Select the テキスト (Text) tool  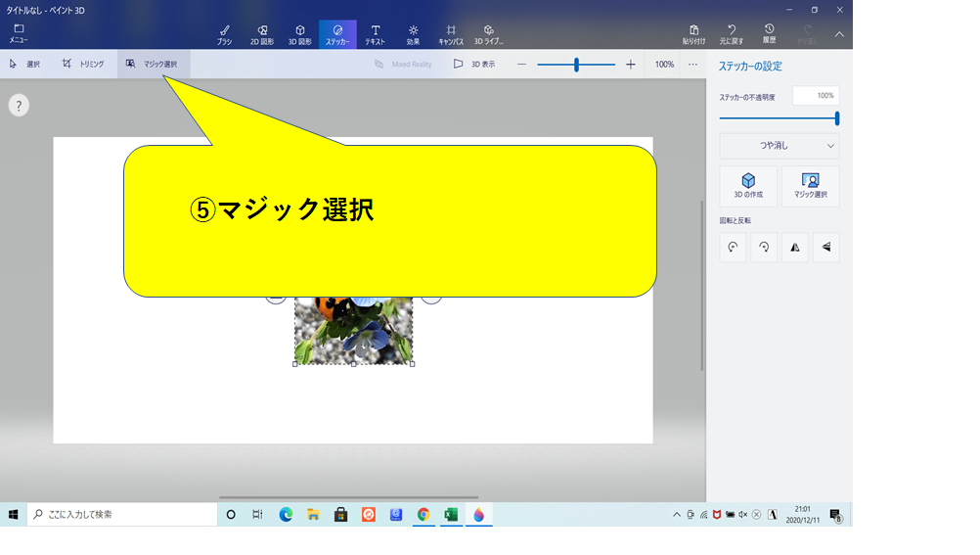click(375, 34)
